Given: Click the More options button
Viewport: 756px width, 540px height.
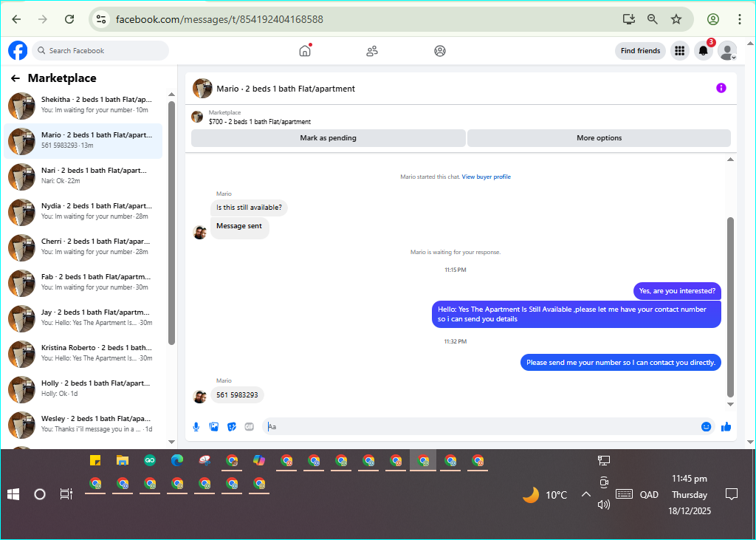Looking at the screenshot, I should click(599, 138).
